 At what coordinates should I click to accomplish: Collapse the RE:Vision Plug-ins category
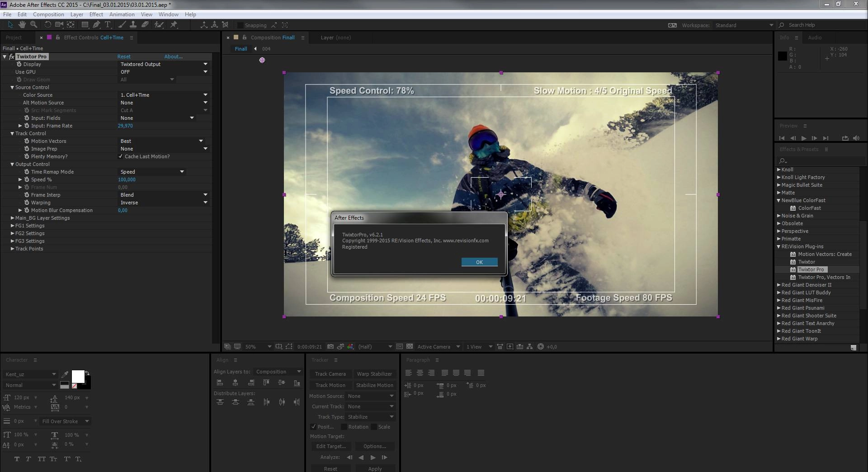(779, 246)
